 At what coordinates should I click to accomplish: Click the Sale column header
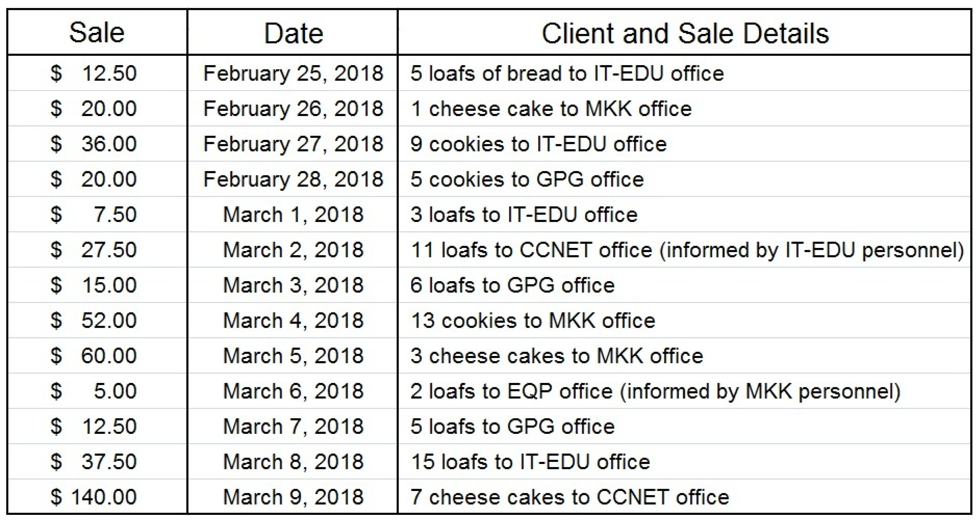pos(97,33)
